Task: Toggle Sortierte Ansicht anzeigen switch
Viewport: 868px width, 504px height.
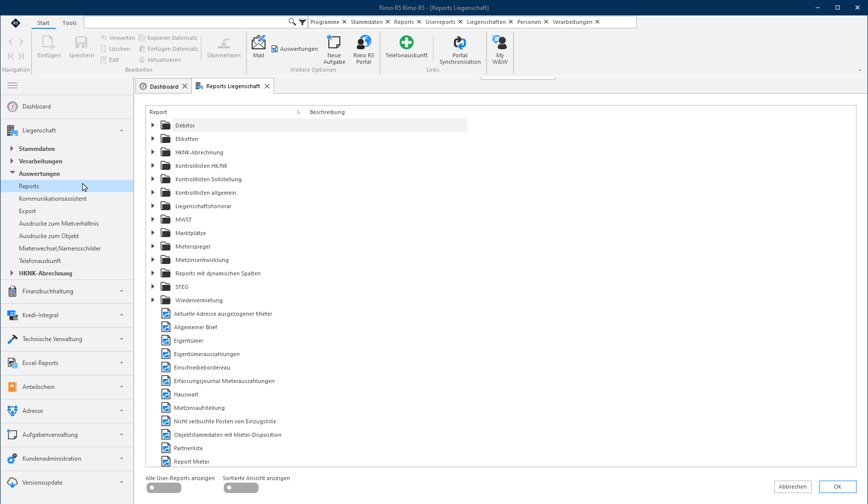Action: click(241, 488)
